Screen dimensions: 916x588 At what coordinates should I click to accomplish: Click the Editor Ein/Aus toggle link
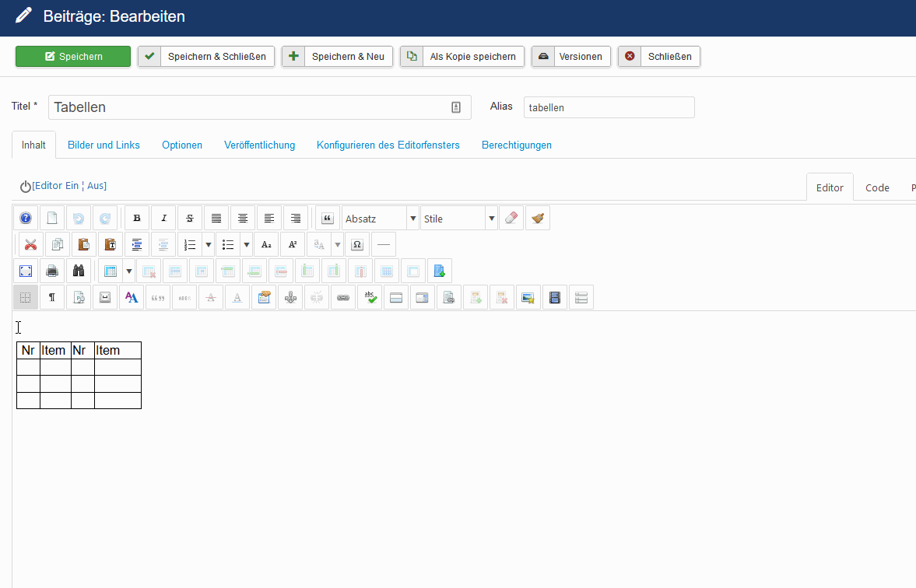pos(69,186)
